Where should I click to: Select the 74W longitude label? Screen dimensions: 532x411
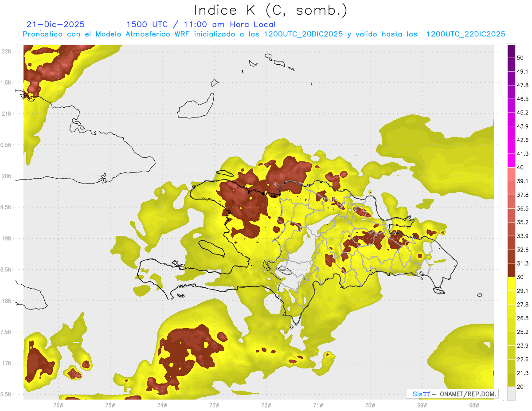tap(162, 405)
